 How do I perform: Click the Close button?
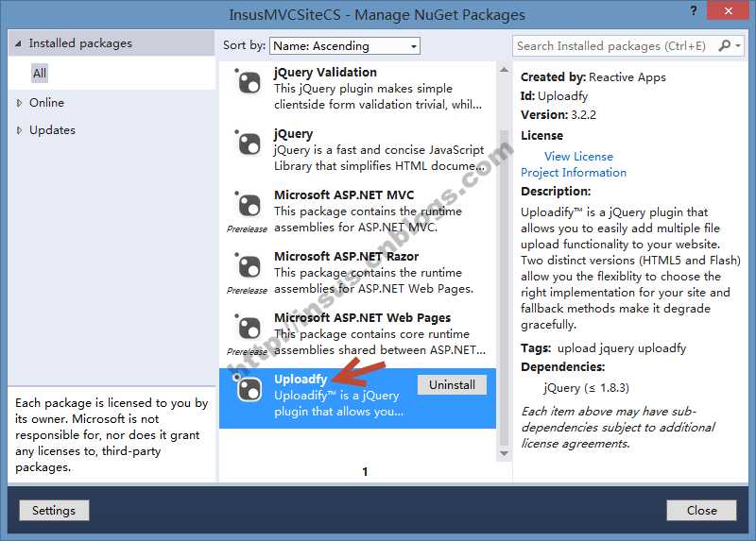[701, 510]
